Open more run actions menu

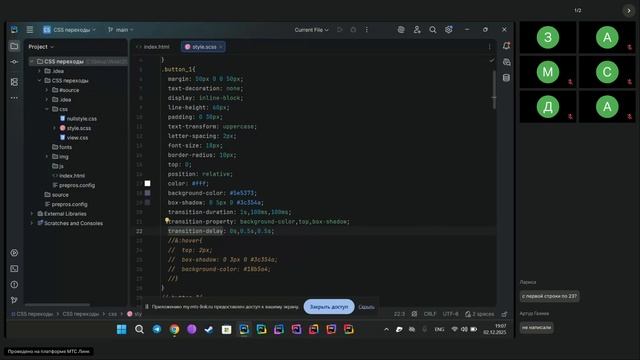(367, 29)
